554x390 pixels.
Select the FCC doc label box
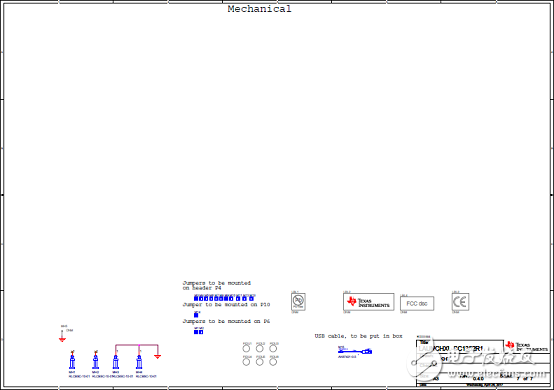(417, 303)
